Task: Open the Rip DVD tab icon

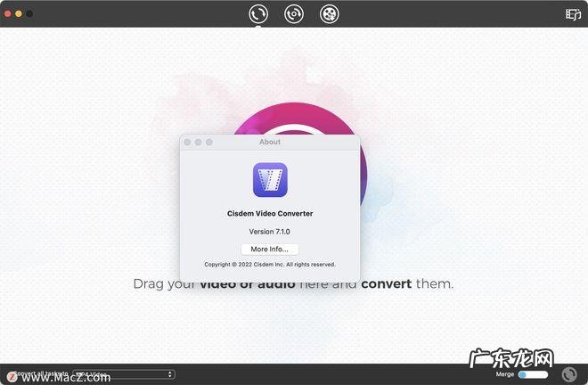Action: 294,13
